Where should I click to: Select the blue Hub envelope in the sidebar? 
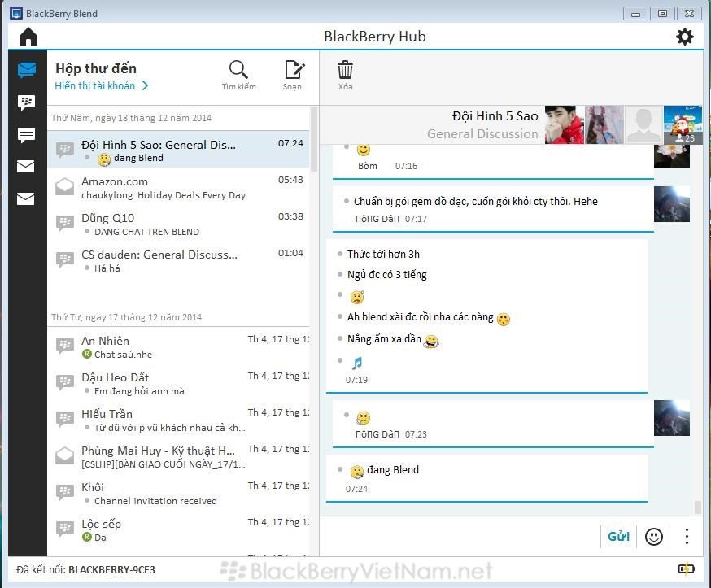tap(26, 70)
